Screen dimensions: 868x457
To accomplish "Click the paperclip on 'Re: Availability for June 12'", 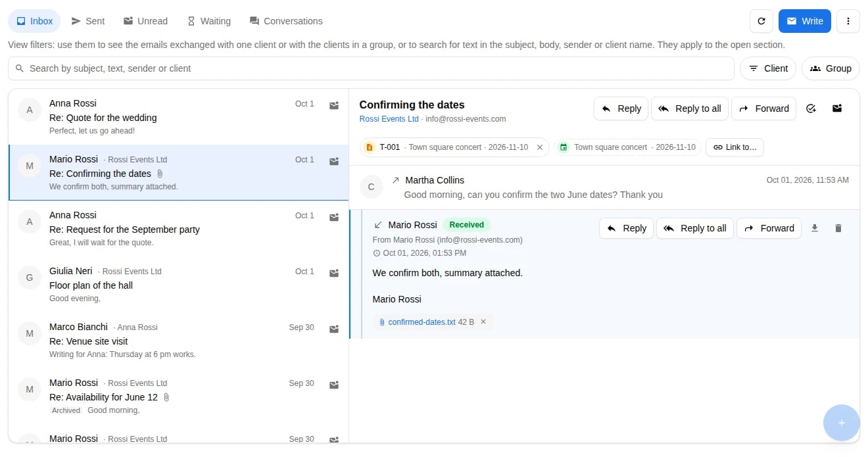I will [x=166, y=397].
